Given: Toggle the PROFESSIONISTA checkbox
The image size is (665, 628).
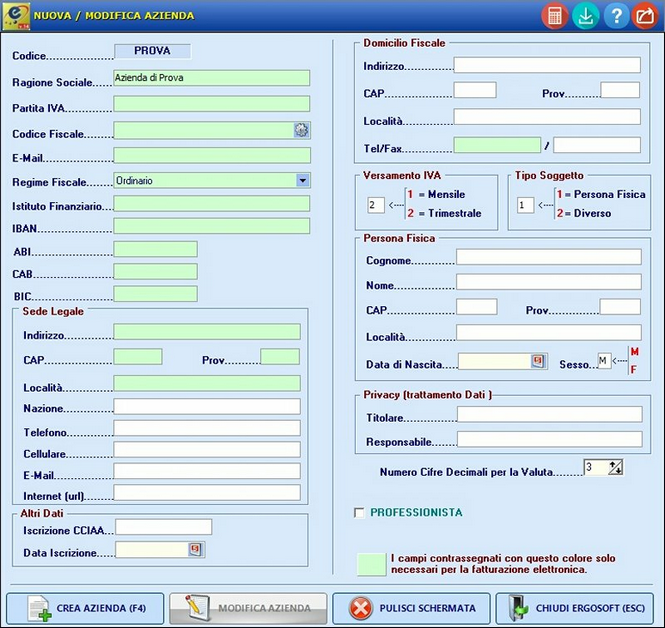Looking at the screenshot, I should pos(359,513).
